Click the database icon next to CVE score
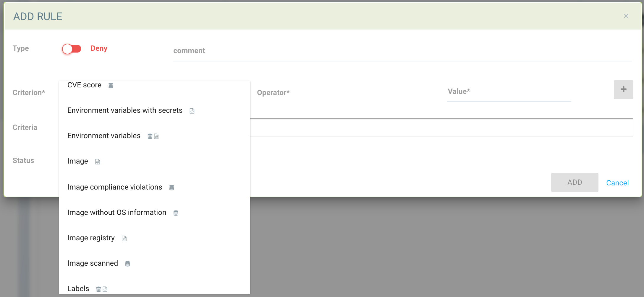This screenshot has height=297, width=644. point(111,85)
